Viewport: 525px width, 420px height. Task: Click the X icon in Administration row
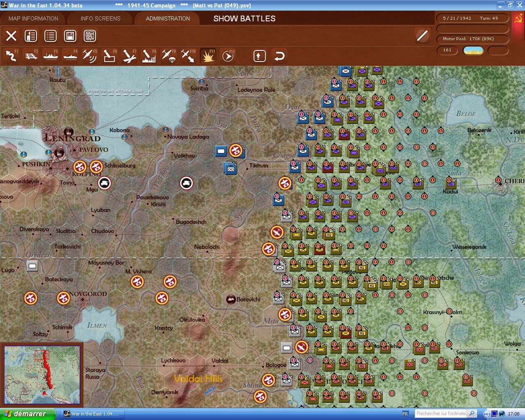(11, 36)
